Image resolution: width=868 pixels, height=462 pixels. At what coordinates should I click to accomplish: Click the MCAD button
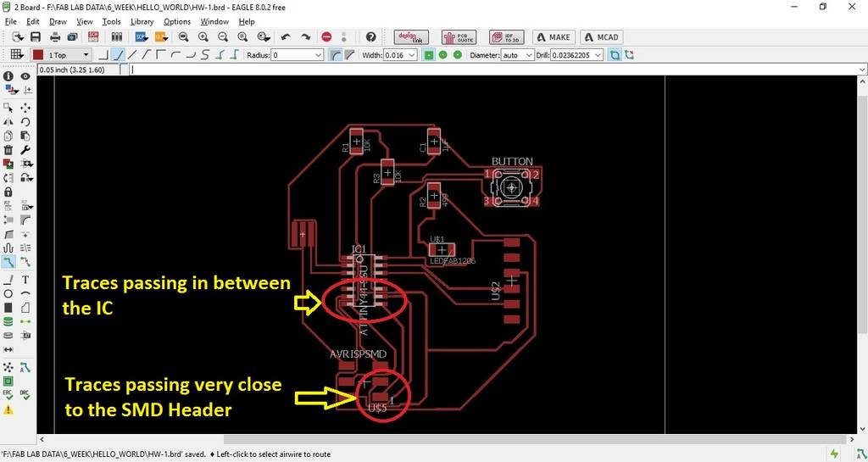[602, 37]
